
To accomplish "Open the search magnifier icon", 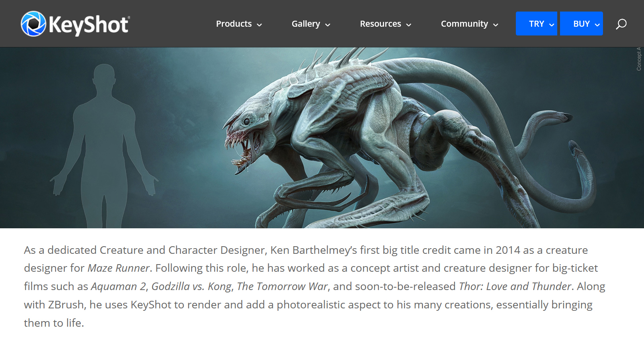I will (621, 24).
